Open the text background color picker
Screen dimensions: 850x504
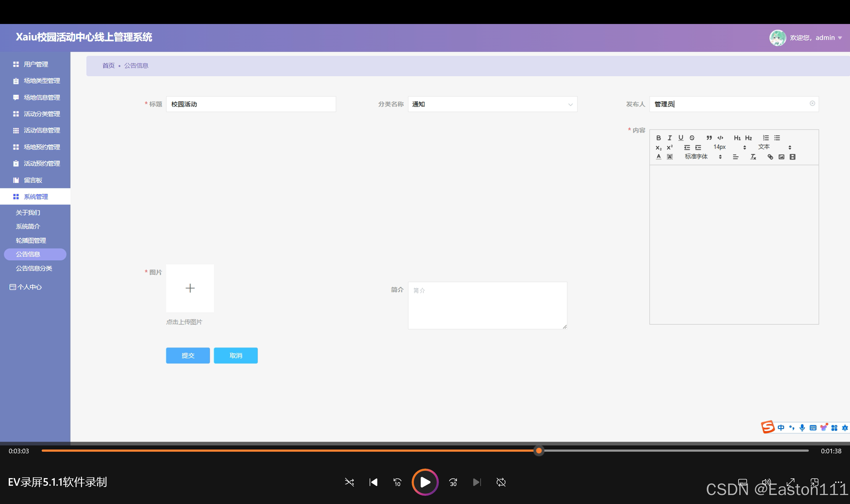(x=670, y=157)
